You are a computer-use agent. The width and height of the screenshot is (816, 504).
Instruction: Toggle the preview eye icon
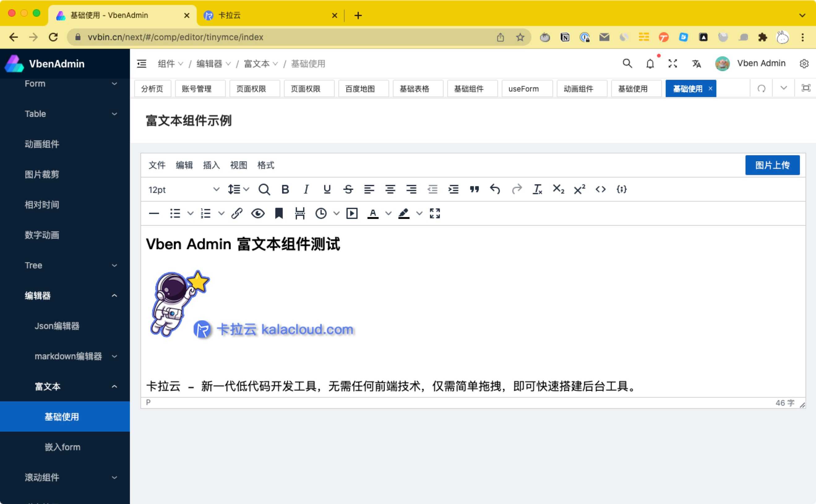[257, 213]
